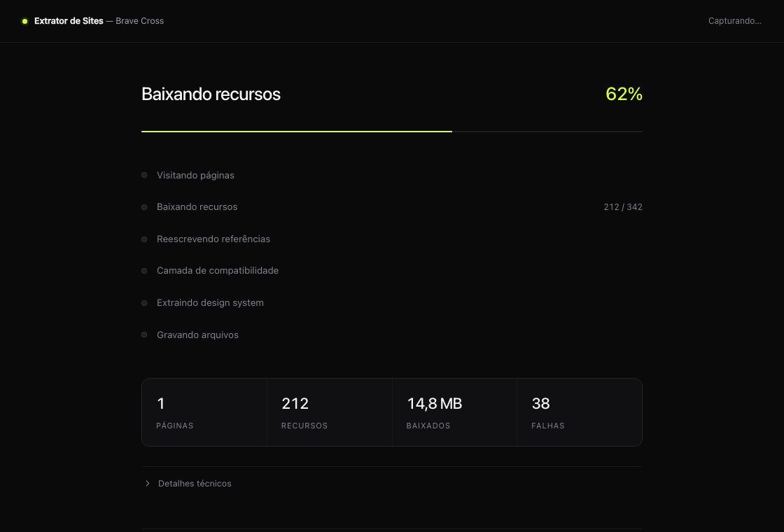Click the Camada de compatibilidade step label
This screenshot has height=532, width=784.
(x=218, y=270)
